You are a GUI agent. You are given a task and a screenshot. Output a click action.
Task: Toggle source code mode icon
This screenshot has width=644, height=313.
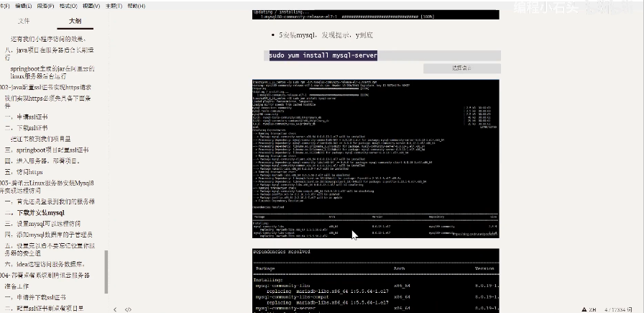tap(128, 309)
